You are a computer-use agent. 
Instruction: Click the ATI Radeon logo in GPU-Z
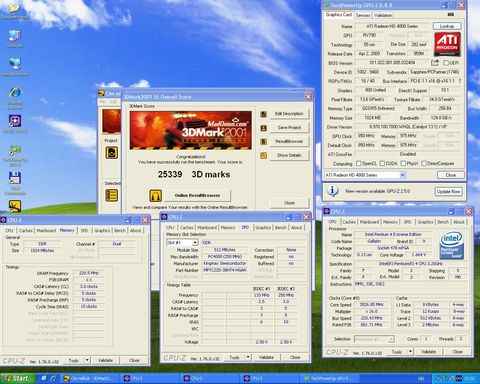pyautogui.click(x=447, y=44)
